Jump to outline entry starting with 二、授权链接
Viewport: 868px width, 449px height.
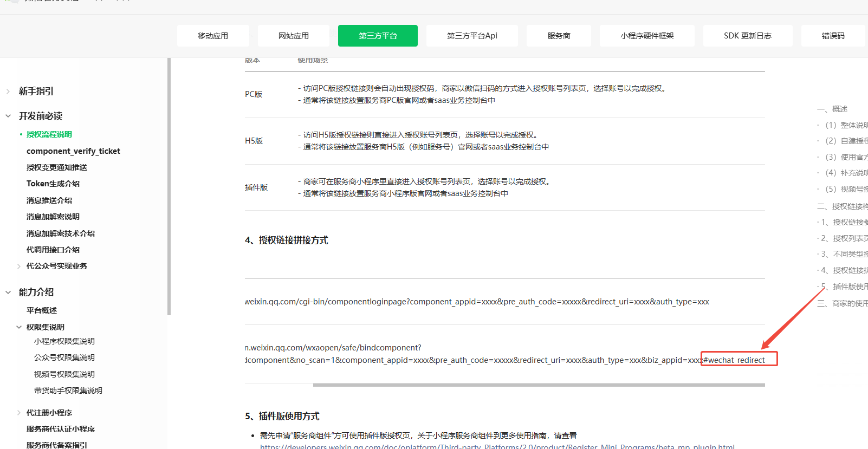(x=843, y=206)
